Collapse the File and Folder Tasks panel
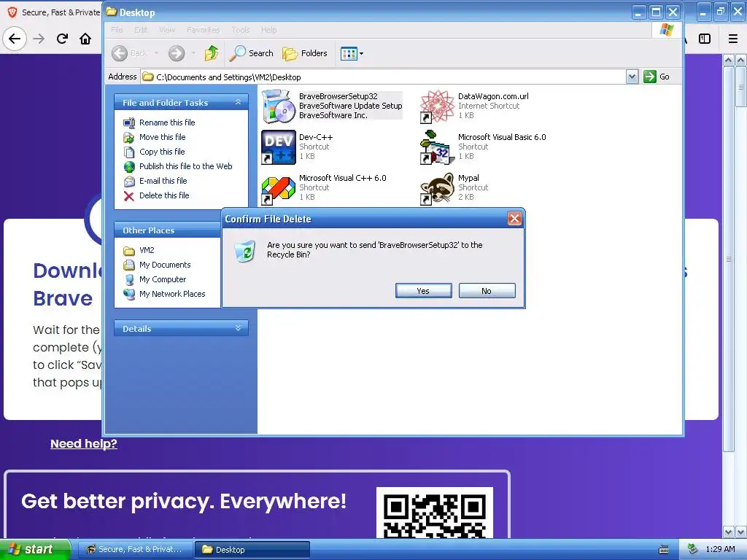The image size is (747, 560). click(x=239, y=102)
